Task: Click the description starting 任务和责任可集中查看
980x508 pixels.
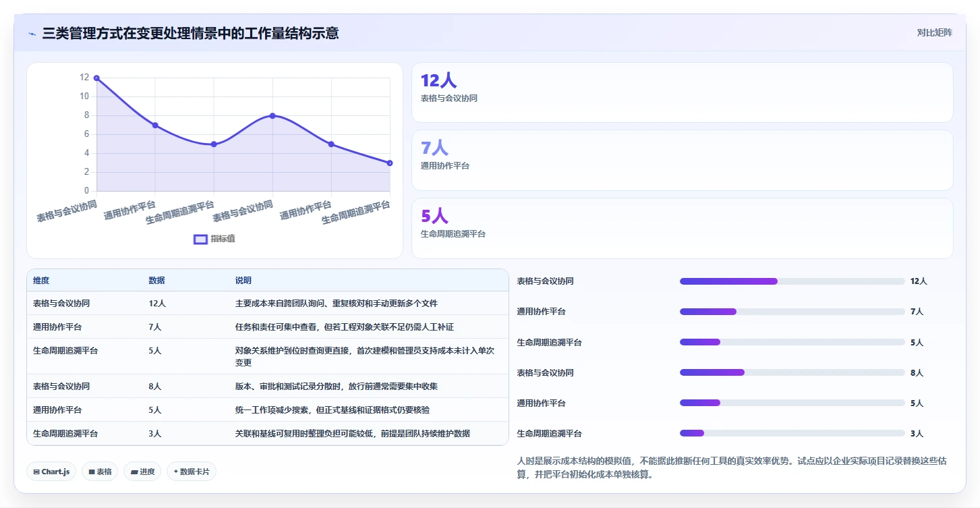Action: tap(345, 327)
